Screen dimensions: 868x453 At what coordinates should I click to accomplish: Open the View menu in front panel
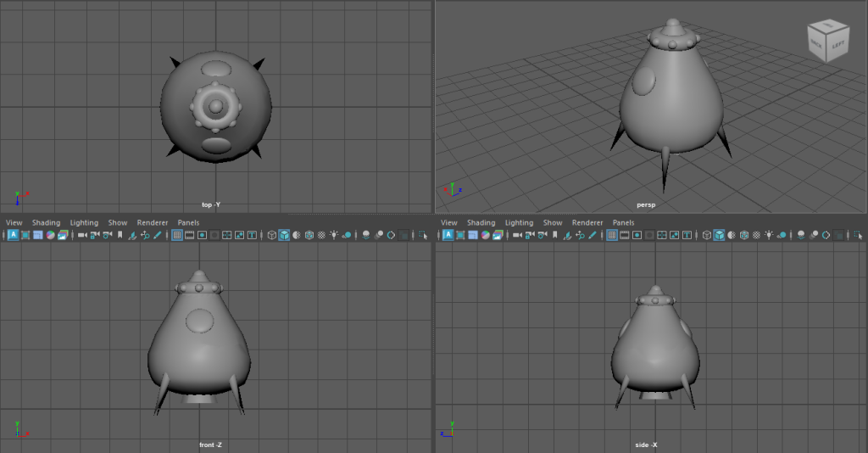pyautogui.click(x=14, y=223)
